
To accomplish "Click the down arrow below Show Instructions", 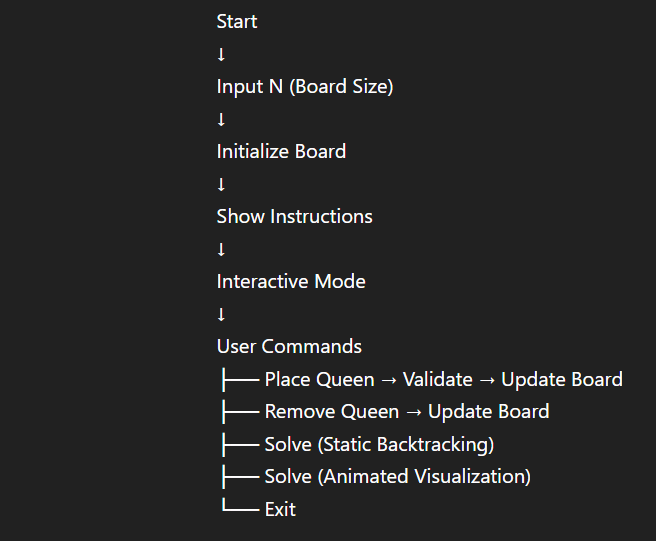I will point(221,249).
